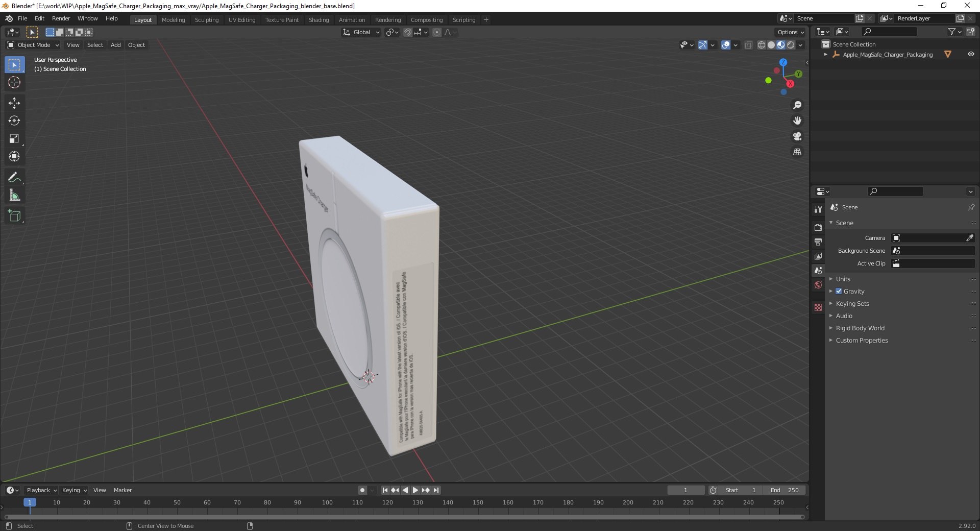Expand Apple_MagSafe_Charger_Packaging in outliner
980x531 pixels.
(825, 55)
